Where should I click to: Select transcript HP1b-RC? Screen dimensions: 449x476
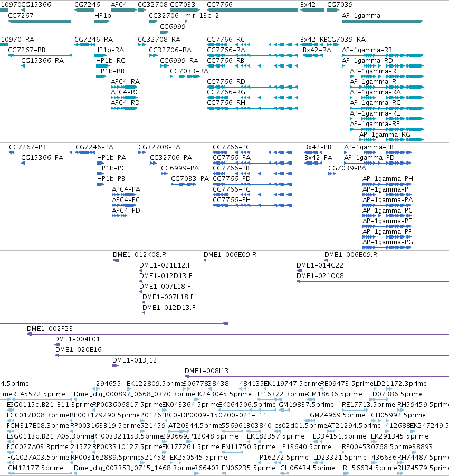[x=110, y=60]
